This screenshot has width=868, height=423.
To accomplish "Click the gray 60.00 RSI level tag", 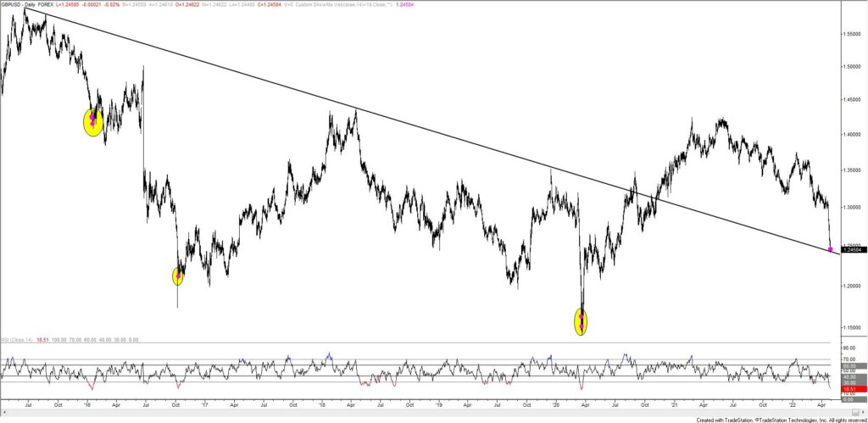I will coord(854,365).
